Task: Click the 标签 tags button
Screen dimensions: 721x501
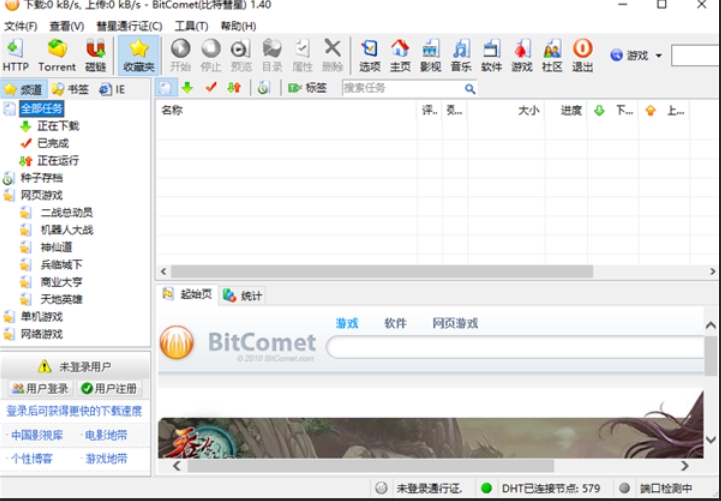Action: pyautogui.click(x=307, y=87)
